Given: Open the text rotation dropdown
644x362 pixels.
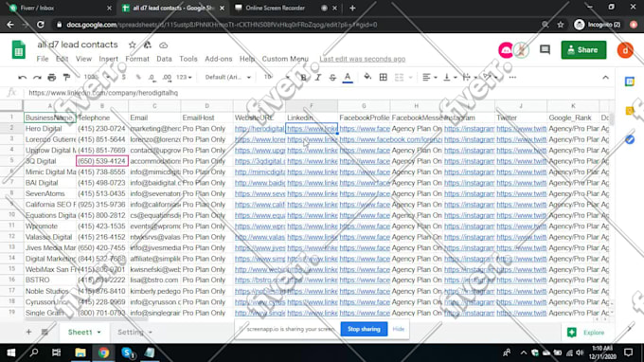Looking at the screenshot, I should [x=490, y=78].
